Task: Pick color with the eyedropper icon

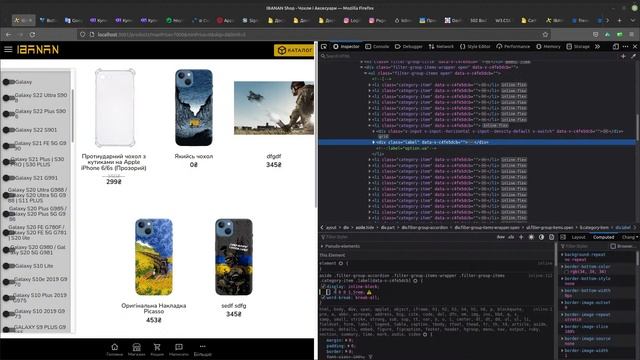Action: point(633,56)
